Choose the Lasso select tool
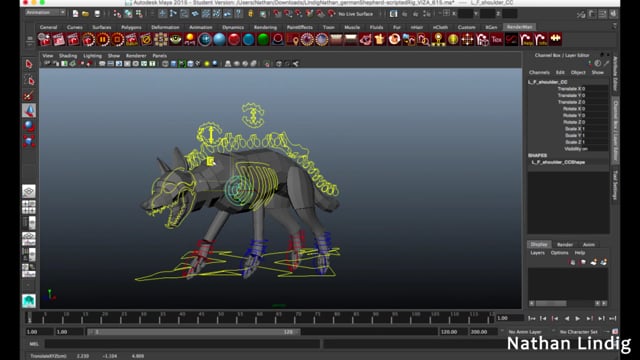 point(29,80)
